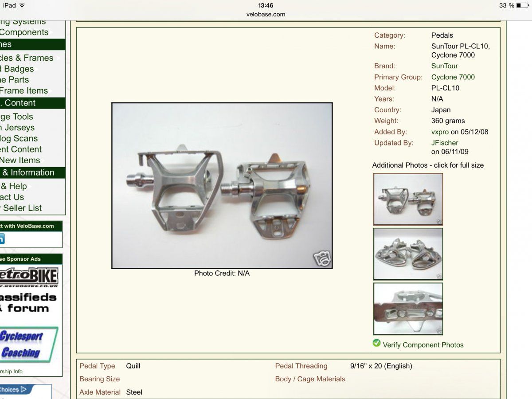Select the Frame Items sidebar menu item
This screenshot has width=532, height=399.
[x=24, y=91]
